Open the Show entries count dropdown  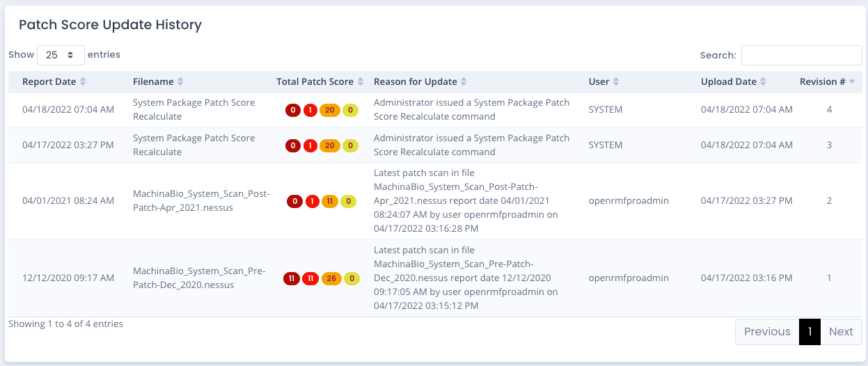click(61, 55)
